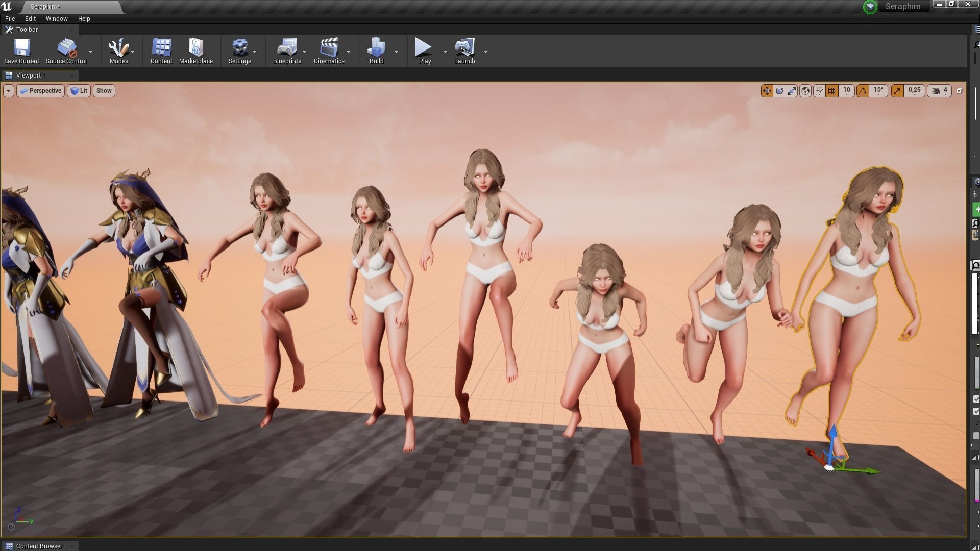The height and width of the screenshot is (551, 980).
Task: Open surface snapping options
Action: 819,91
